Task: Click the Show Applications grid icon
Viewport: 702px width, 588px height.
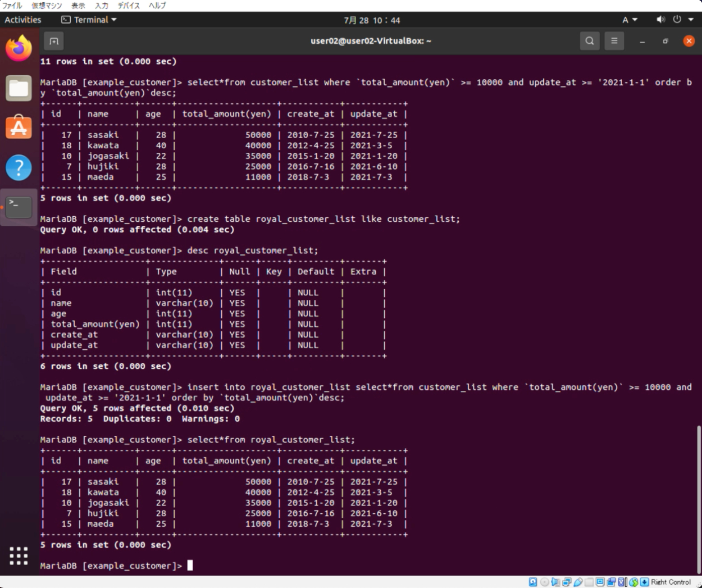Action: [x=19, y=555]
